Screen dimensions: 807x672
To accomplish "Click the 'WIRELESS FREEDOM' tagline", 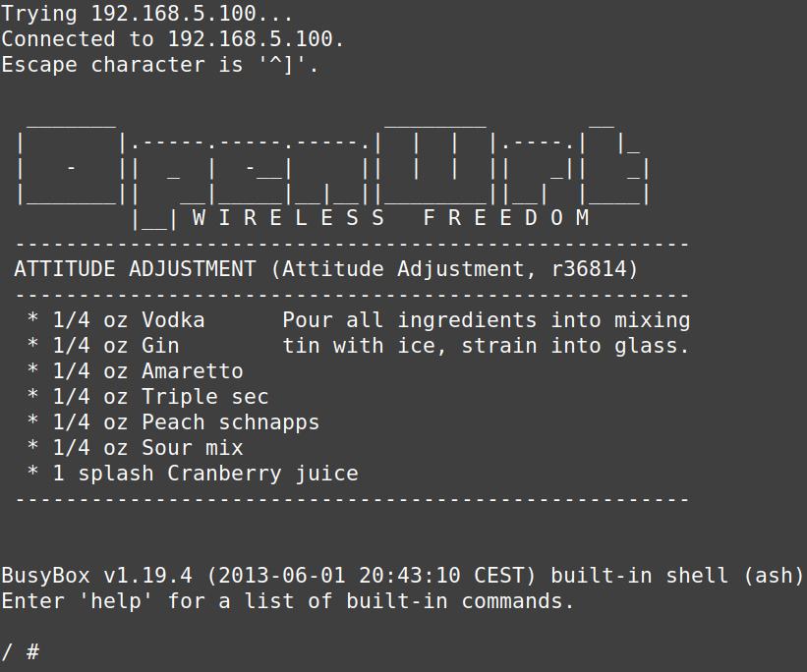I will [x=390, y=217].
